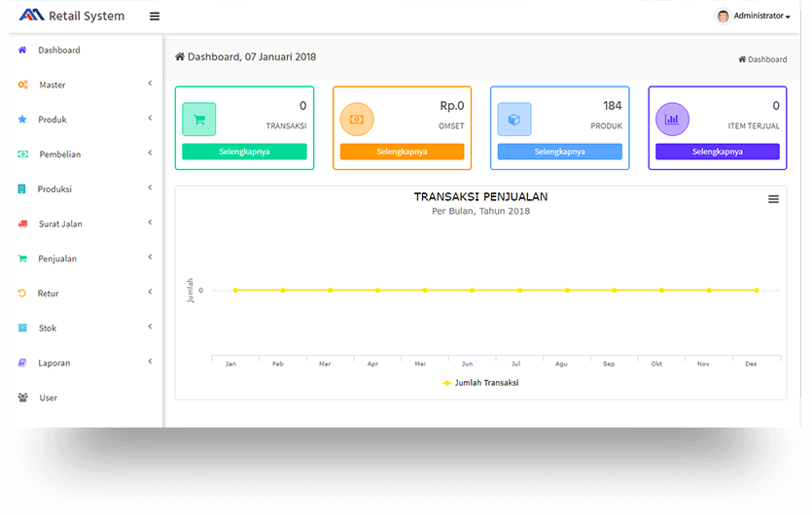This screenshot has height=515, width=812.
Task: Click the Stok menu label
Action: (x=48, y=328)
